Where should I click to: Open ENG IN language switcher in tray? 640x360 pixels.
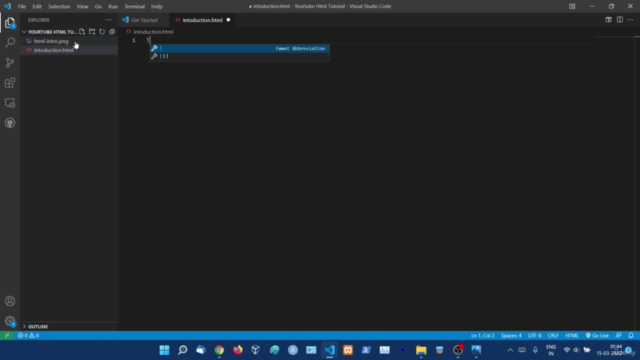tap(551, 350)
